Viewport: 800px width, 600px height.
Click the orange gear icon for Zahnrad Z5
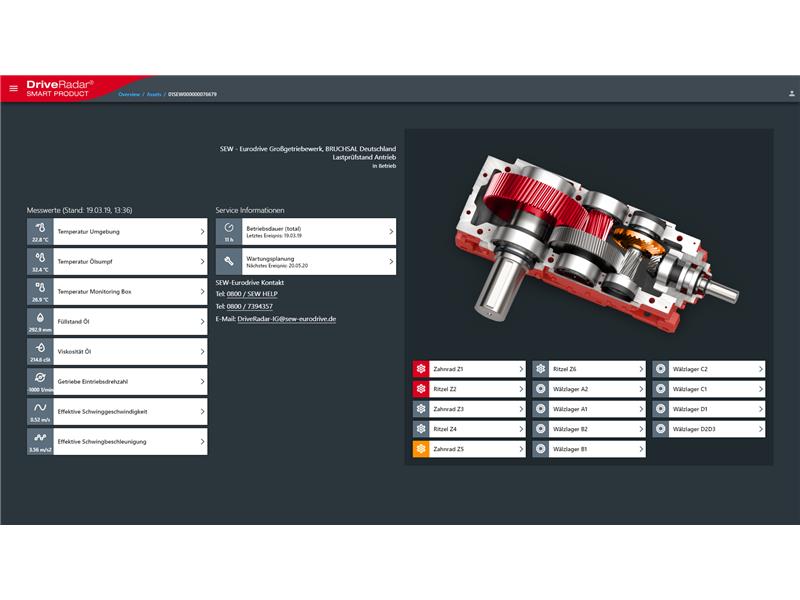click(421, 449)
